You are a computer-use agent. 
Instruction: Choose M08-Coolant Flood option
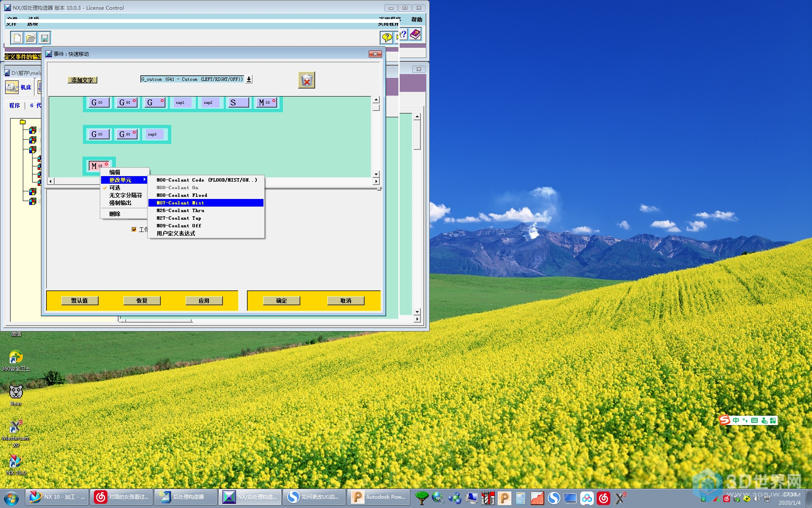pyautogui.click(x=206, y=195)
